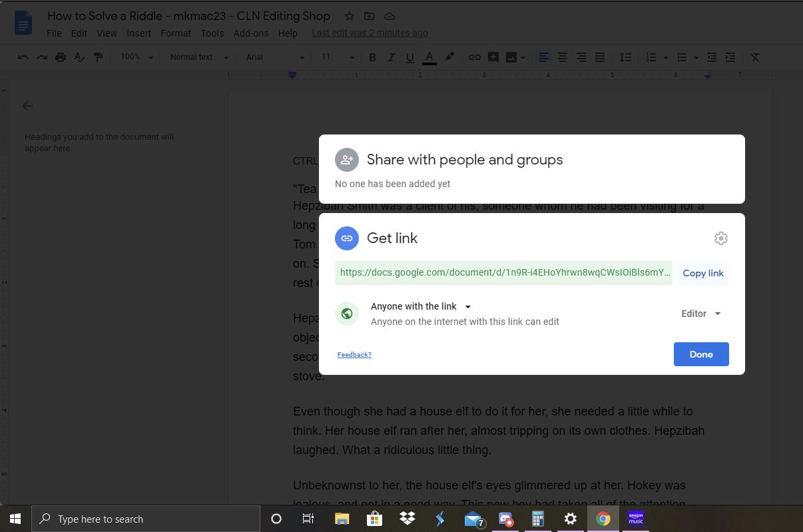The height and width of the screenshot is (532, 803).
Task: Click the clear formatting icon
Action: pyautogui.click(x=755, y=57)
